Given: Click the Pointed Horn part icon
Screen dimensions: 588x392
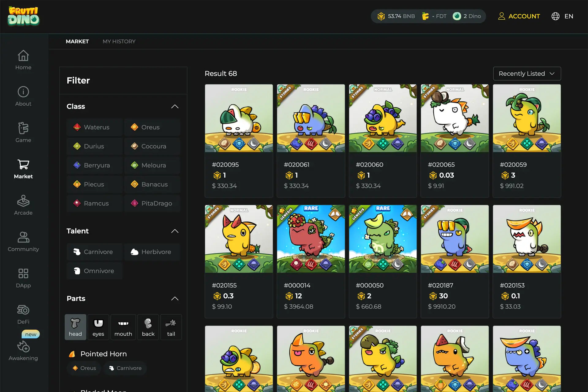Looking at the screenshot, I should (72, 354).
